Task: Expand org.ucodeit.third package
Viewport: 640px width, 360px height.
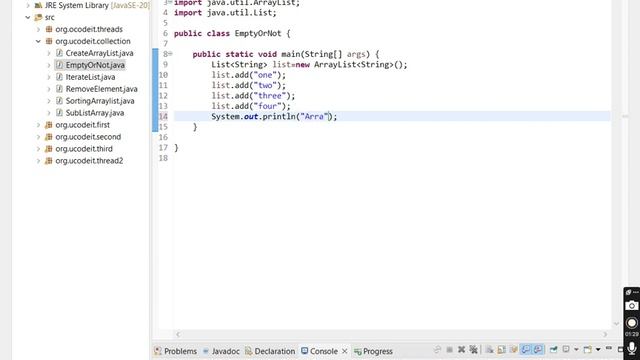Action: tap(38, 149)
